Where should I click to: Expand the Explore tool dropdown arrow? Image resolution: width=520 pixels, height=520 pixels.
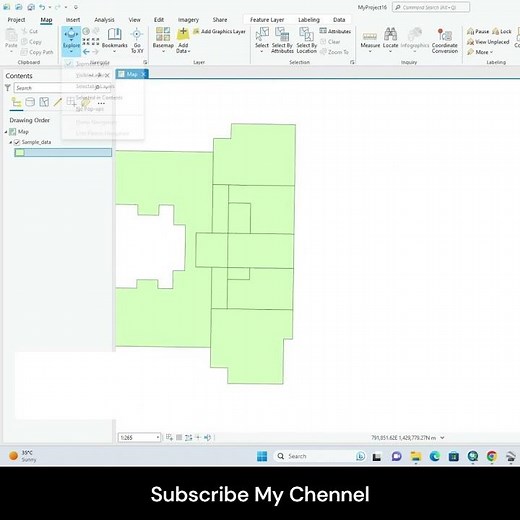pos(71,52)
